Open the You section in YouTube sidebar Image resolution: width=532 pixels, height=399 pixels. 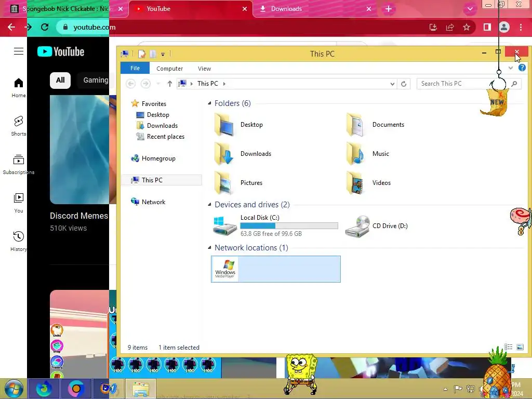click(x=19, y=203)
